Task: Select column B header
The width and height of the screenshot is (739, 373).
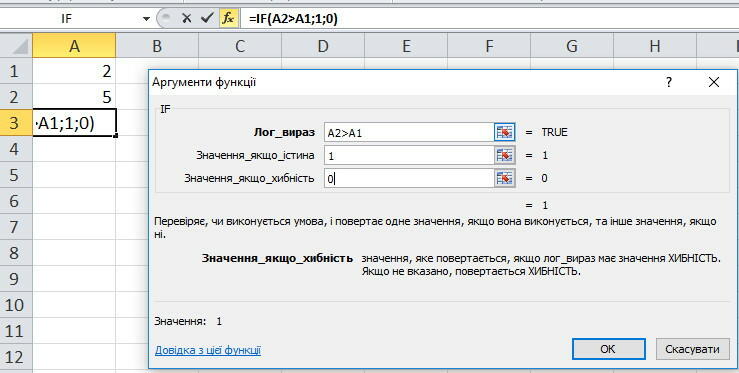Action: (157, 46)
